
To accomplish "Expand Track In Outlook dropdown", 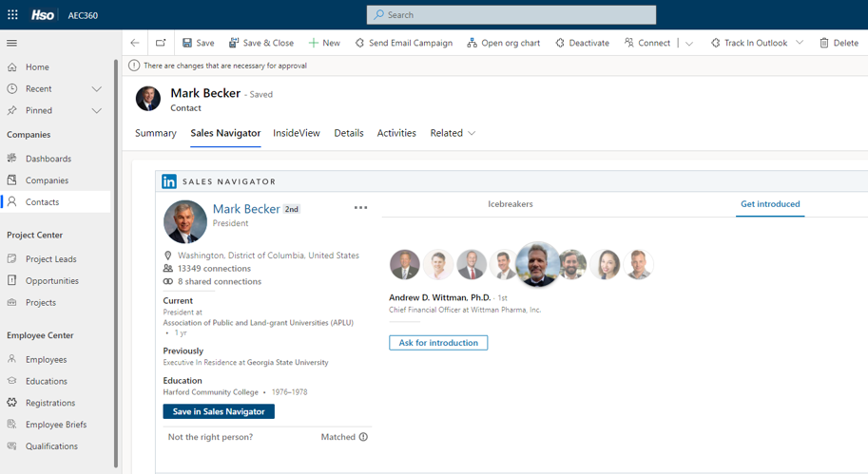I will pos(800,43).
